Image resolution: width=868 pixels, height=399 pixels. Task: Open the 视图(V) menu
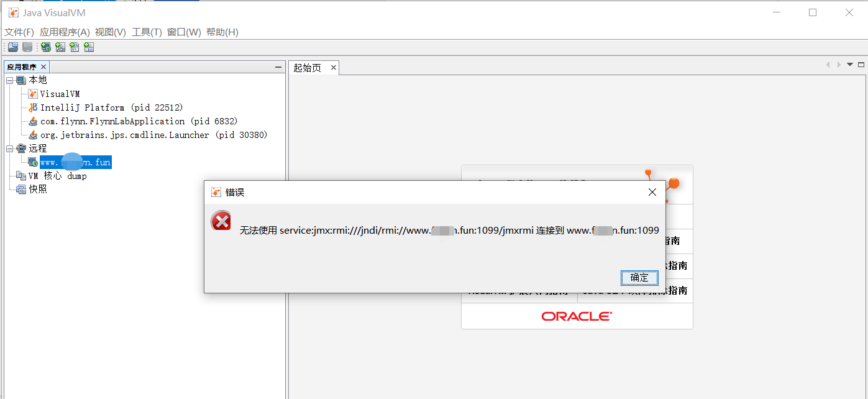click(111, 32)
